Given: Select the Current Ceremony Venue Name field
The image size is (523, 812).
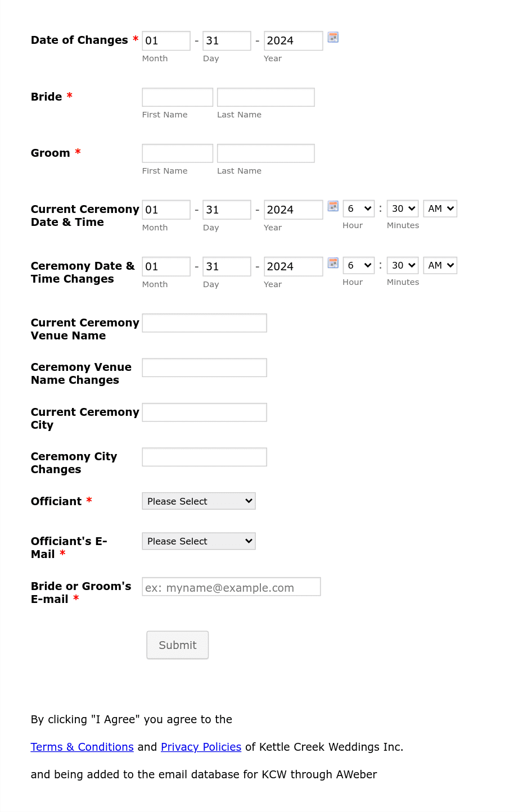Looking at the screenshot, I should 204,323.
